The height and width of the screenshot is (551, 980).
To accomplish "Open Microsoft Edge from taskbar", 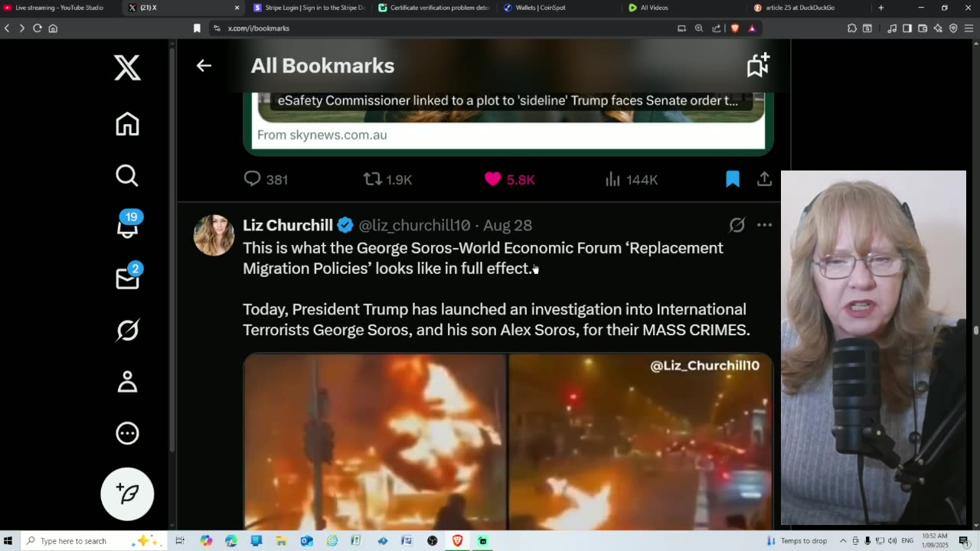I will [x=231, y=541].
